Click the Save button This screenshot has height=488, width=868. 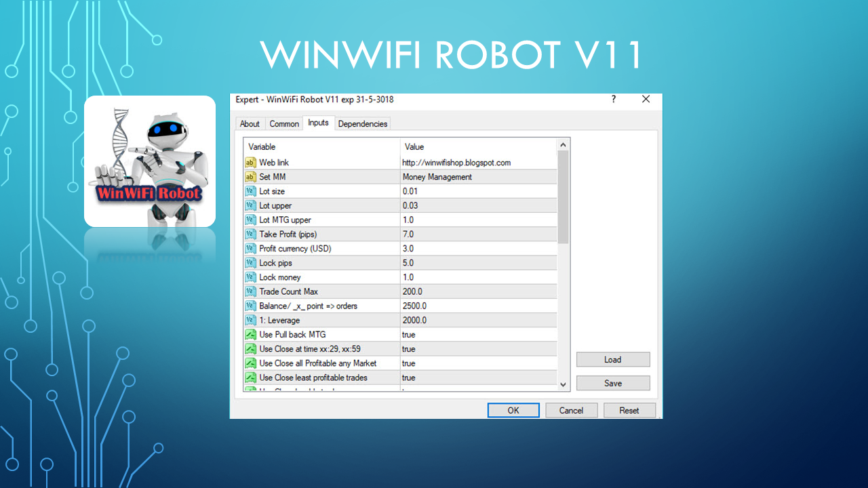613,383
